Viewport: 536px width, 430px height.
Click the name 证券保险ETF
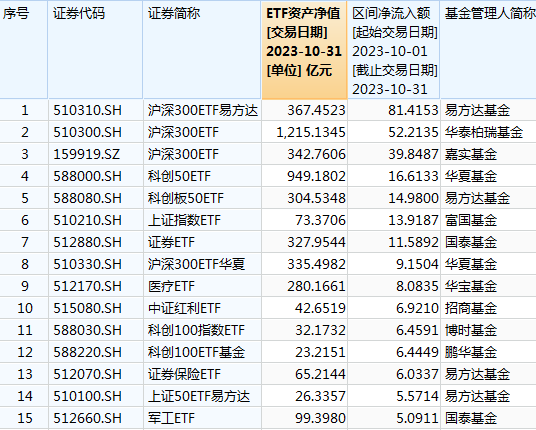[x=184, y=374]
